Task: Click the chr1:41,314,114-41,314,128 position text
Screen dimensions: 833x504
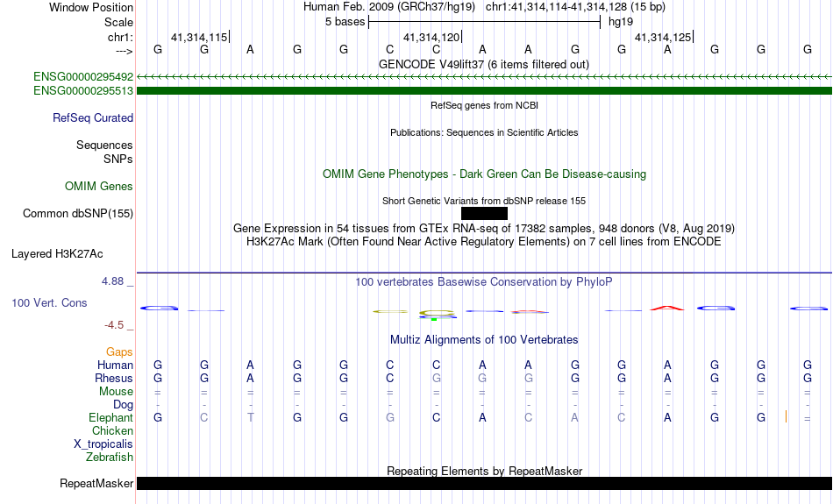Action: 575,7
